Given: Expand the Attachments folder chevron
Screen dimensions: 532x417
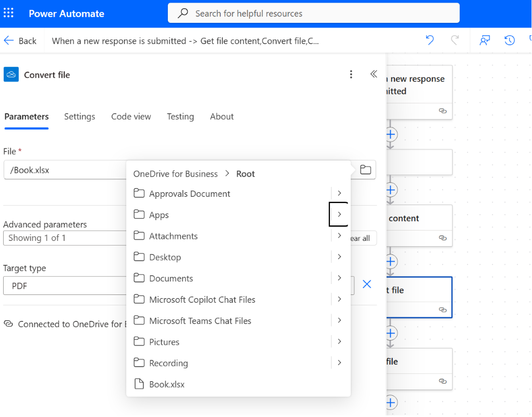Looking at the screenshot, I should [x=339, y=236].
